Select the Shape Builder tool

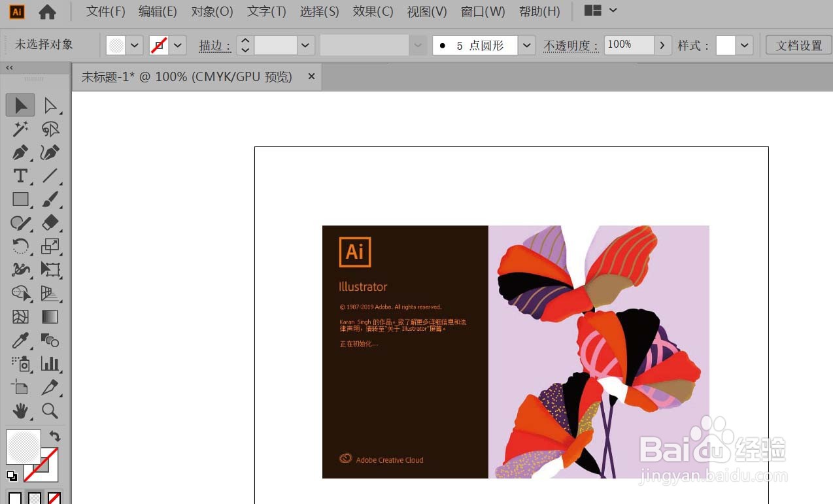click(x=21, y=293)
